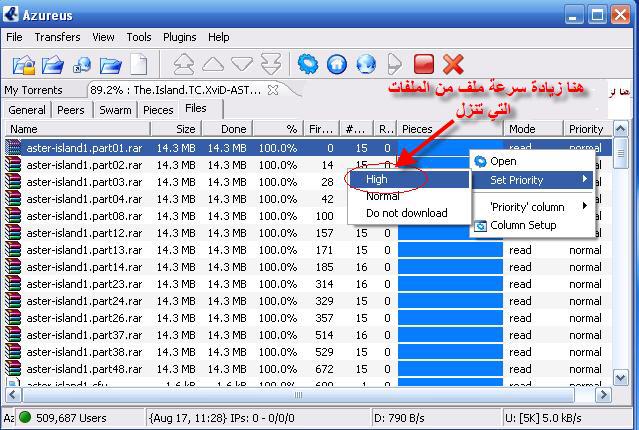Viewport: 639px width, 430px height.
Task: Click the rar icon of aster-island1.part02.rar
Action: tap(13, 165)
